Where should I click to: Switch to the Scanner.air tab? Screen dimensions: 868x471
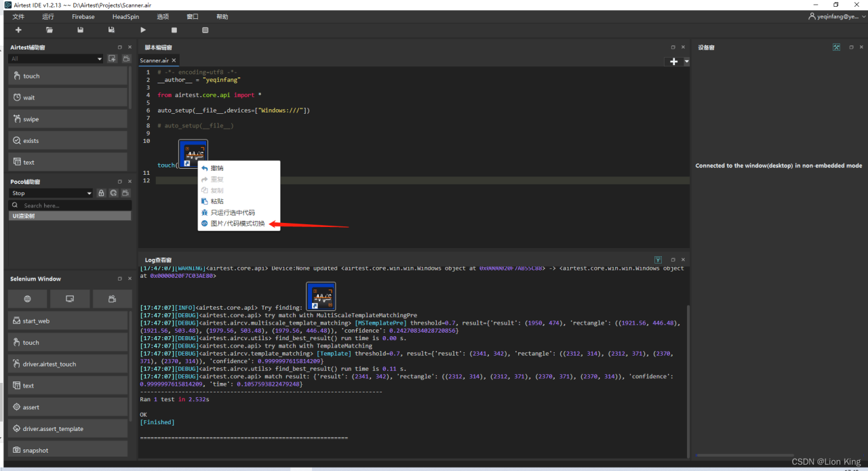tap(155, 60)
